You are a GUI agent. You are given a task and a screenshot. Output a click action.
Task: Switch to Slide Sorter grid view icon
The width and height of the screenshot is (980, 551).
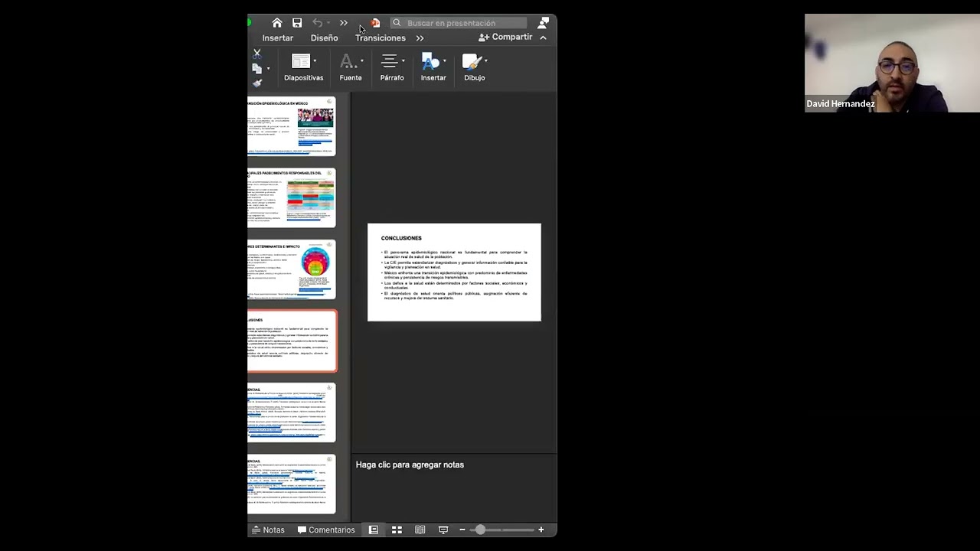coord(397,530)
